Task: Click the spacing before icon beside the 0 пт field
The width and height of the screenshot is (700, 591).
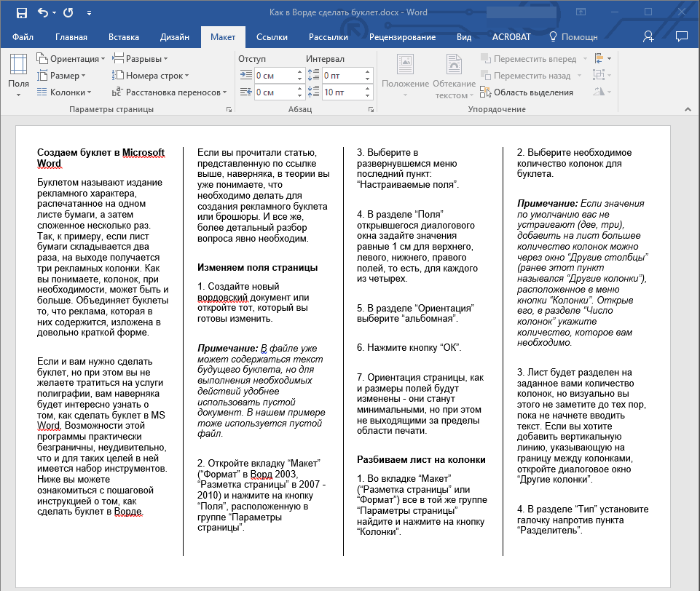Action: click(314, 75)
